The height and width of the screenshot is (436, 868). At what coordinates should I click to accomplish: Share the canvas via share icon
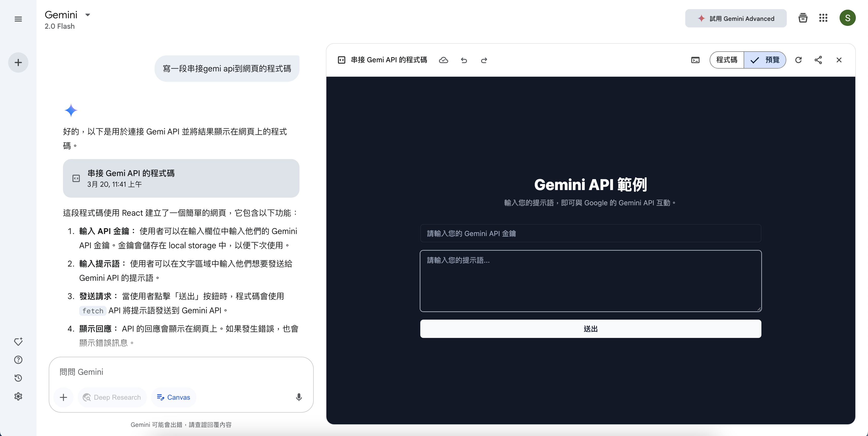818,60
